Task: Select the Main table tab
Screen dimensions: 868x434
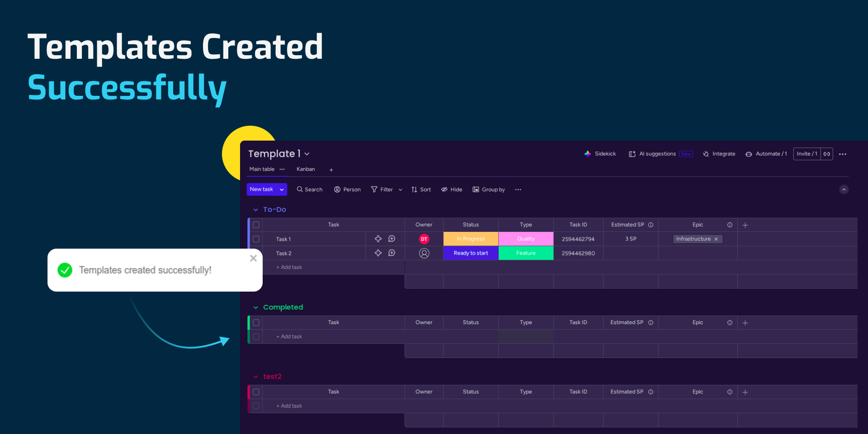Action: click(x=262, y=169)
